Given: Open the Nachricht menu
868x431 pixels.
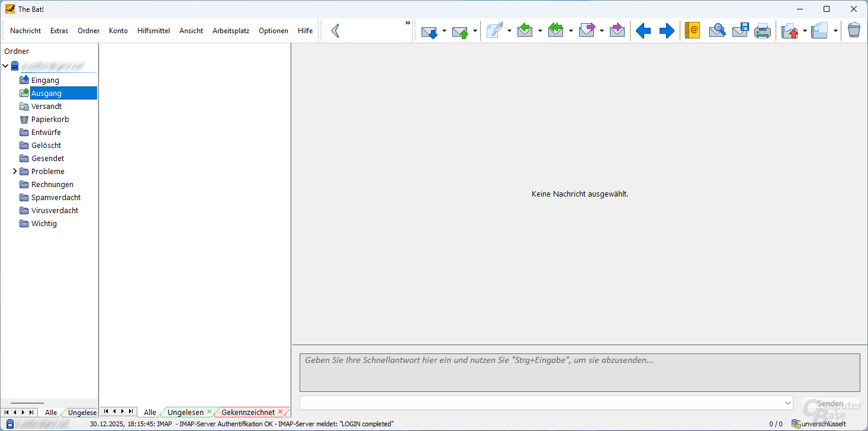Looking at the screenshot, I should point(25,31).
